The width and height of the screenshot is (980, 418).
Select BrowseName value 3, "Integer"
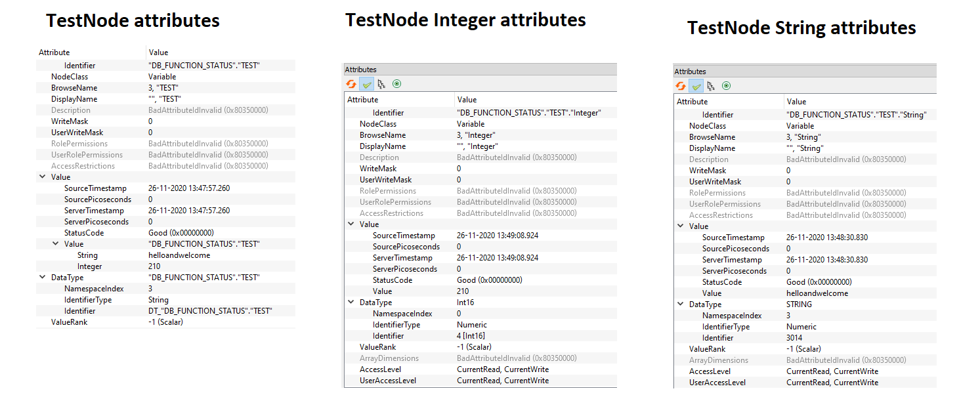476,135
